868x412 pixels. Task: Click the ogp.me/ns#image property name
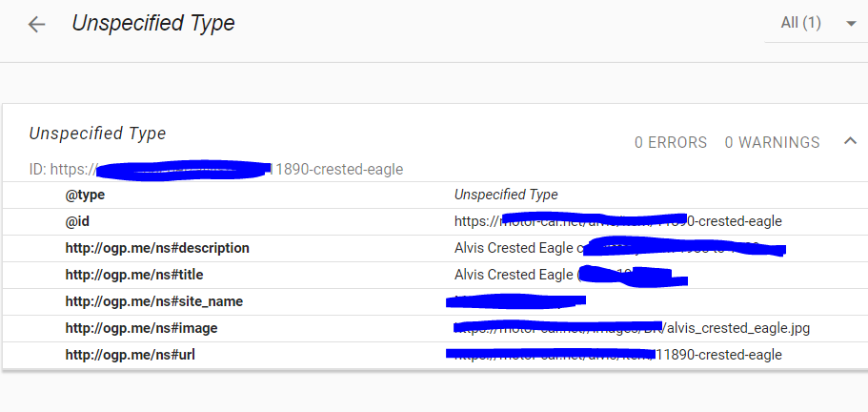(141, 328)
